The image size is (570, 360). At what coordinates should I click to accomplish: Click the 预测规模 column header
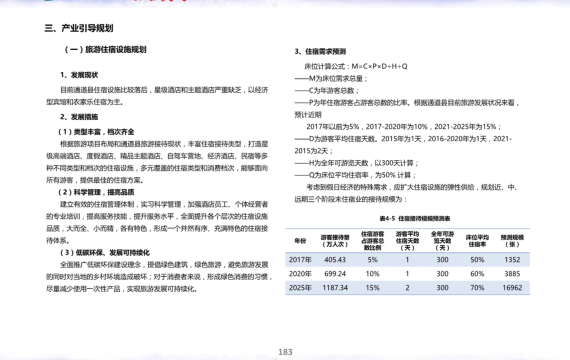coord(512,241)
